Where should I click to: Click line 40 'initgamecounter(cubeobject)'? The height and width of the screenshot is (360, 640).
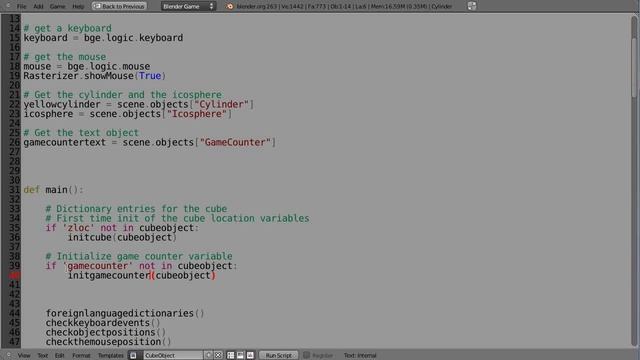pyautogui.click(x=142, y=276)
